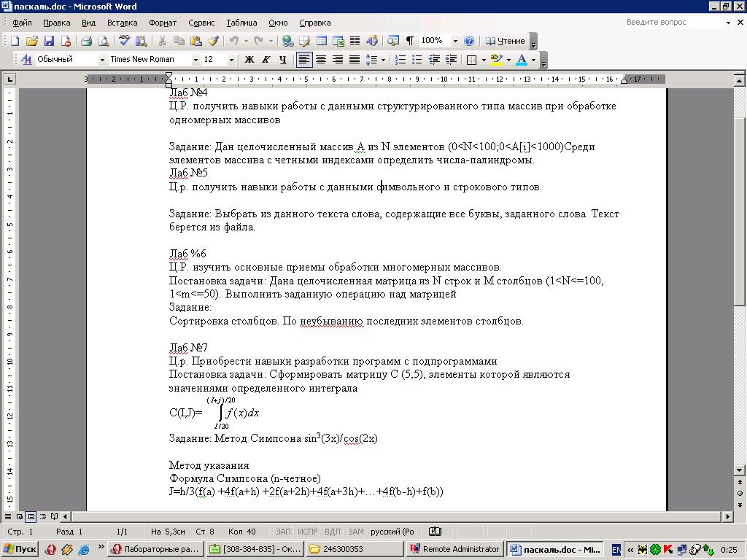Click the Justify alignment icon
Screen dimensions: 747x560
355,60
